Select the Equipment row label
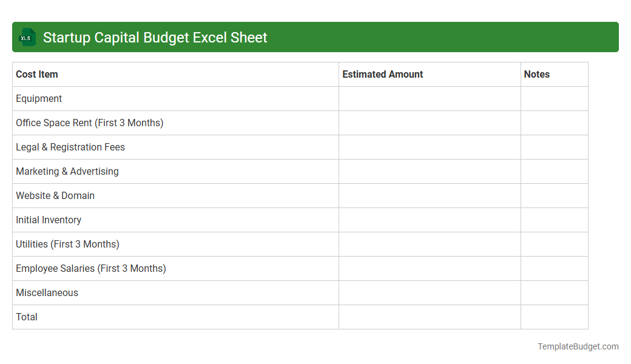Viewport: 631px width, 364px height. point(39,98)
